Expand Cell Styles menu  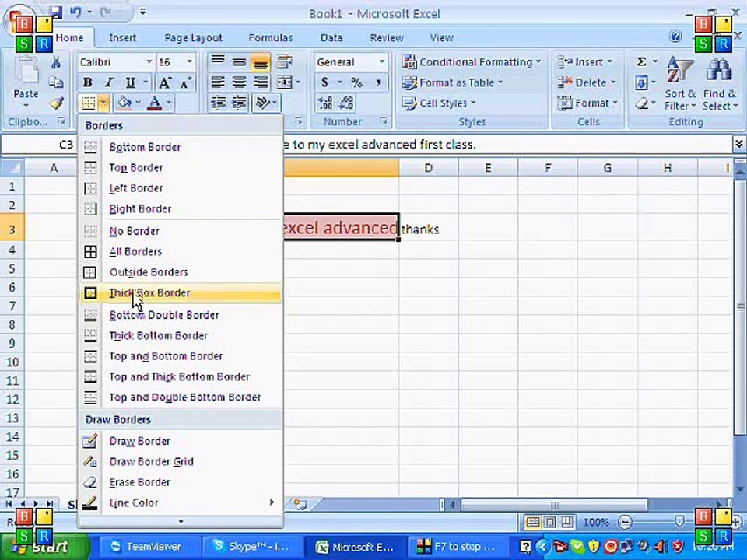[x=439, y=103]
